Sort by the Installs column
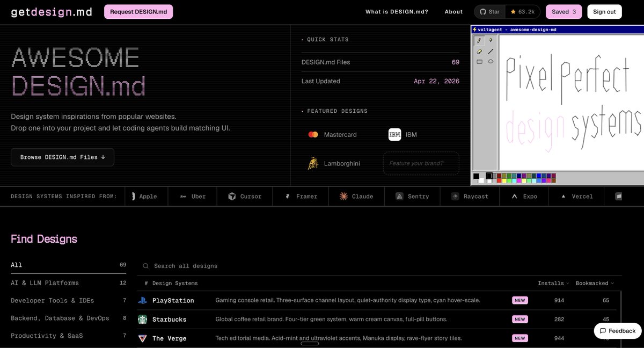This screenshot has height=348, width=644. (553, 283)
